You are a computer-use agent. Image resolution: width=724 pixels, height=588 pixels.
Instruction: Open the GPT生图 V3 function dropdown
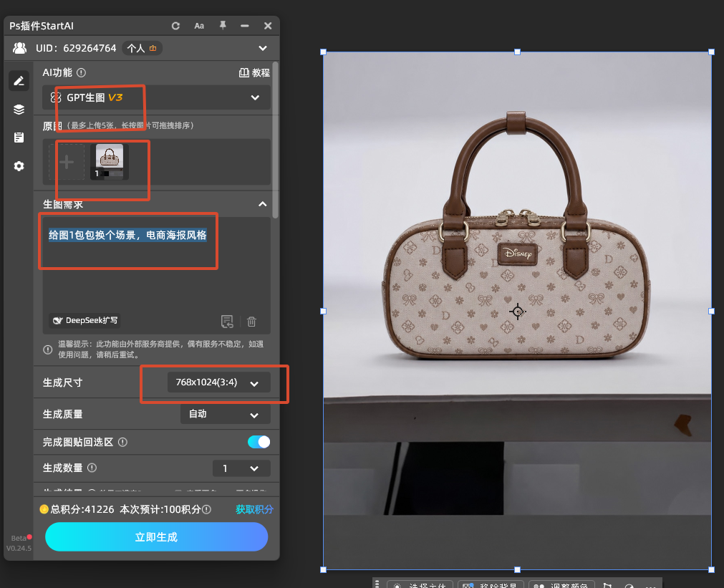click(x=157, y=97)
